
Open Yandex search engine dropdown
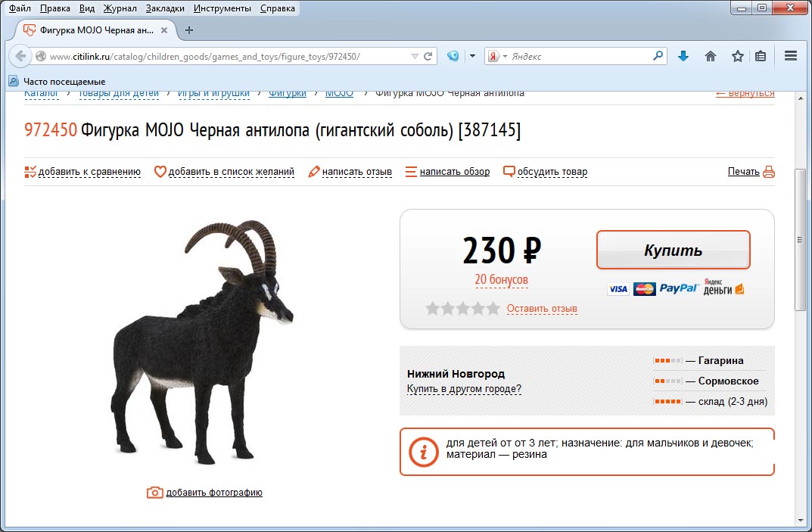[496, 56]
